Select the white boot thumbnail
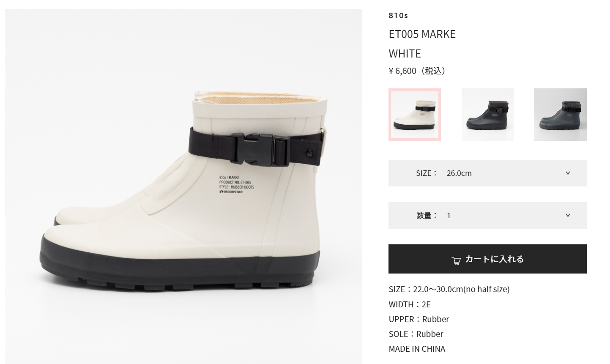Screen dimensions: 610x364 click(415, 115)
